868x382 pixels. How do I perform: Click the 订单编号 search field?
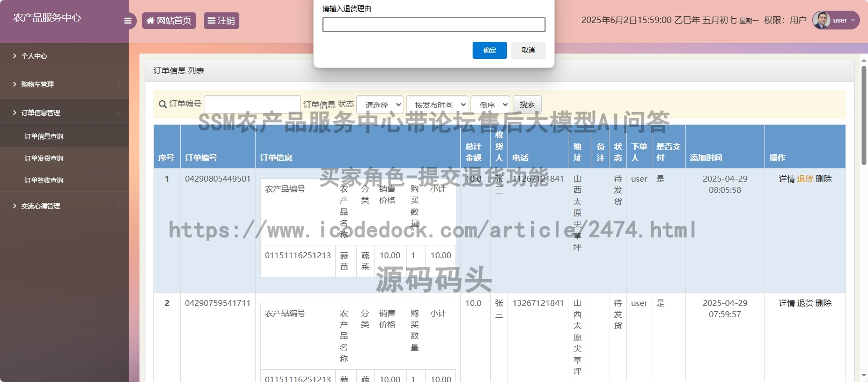coord(252,104)
